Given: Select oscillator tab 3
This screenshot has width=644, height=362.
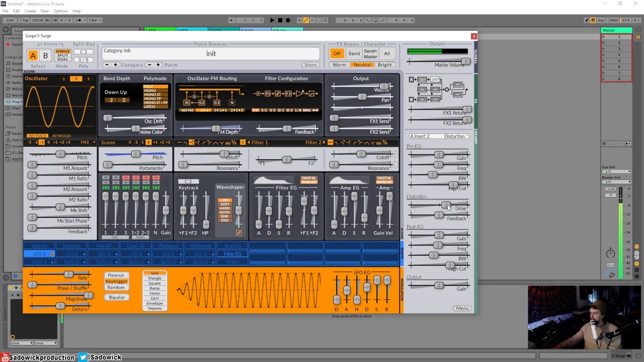Looking at the screenshot, I should 88,79.
